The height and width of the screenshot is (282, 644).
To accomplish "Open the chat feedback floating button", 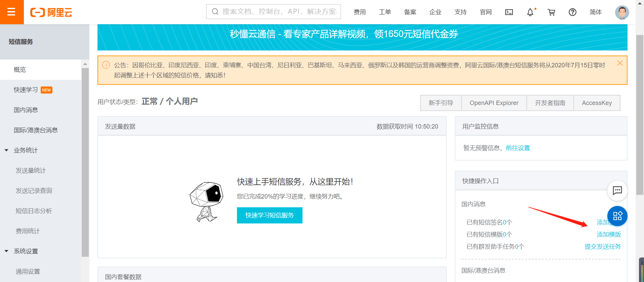I will (x=617, y=190).
